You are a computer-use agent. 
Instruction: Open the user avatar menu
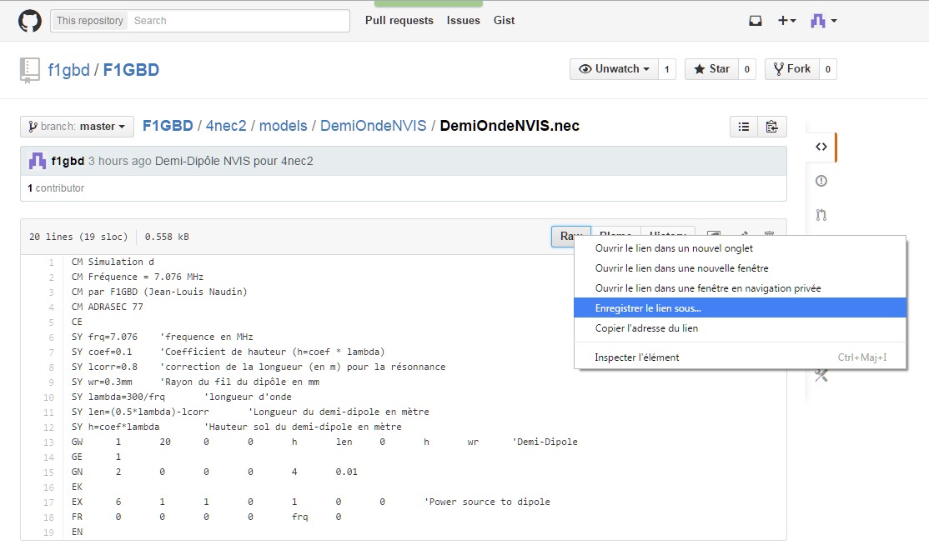[824, 21]
